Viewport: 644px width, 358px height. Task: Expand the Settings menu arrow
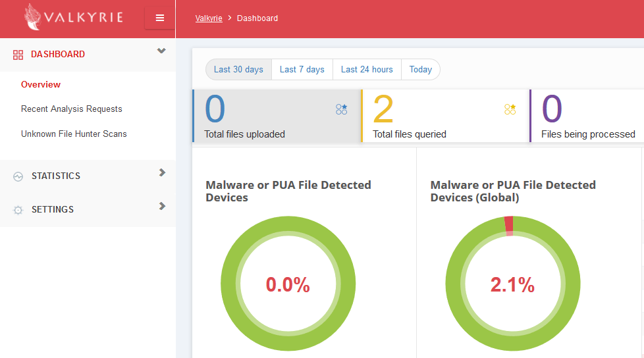pos(162,206)
